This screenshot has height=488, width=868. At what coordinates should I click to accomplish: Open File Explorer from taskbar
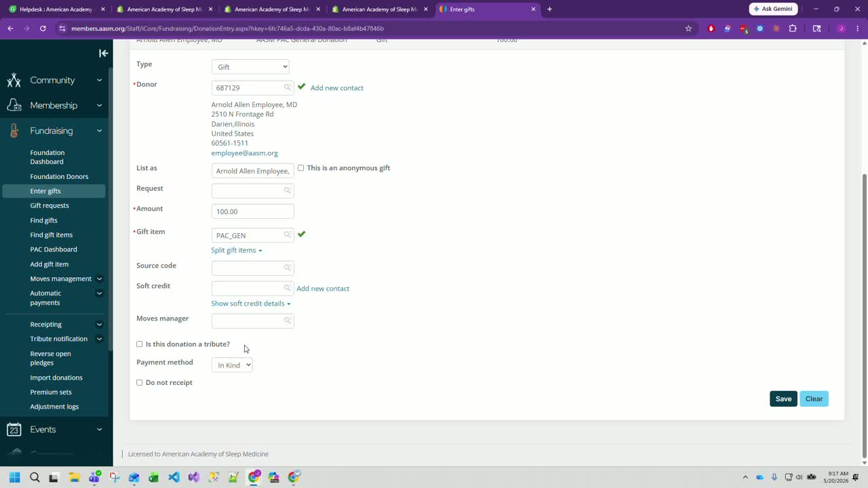(x=74, y=477)
